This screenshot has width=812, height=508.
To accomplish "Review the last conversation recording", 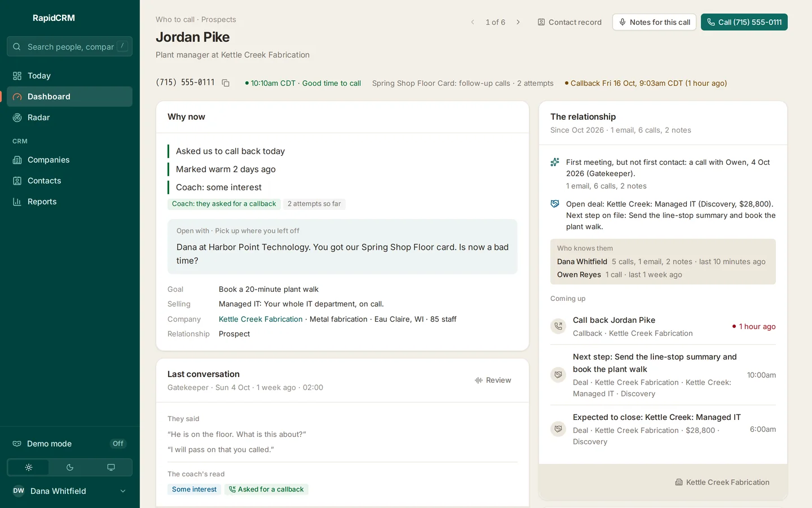I will (x=493, y=380).
